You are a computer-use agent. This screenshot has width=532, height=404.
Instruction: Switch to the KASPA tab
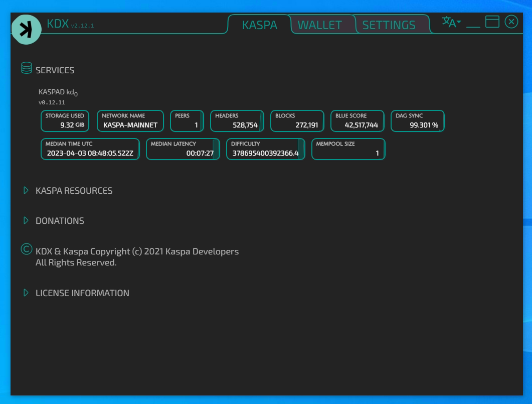pos(260,25)
